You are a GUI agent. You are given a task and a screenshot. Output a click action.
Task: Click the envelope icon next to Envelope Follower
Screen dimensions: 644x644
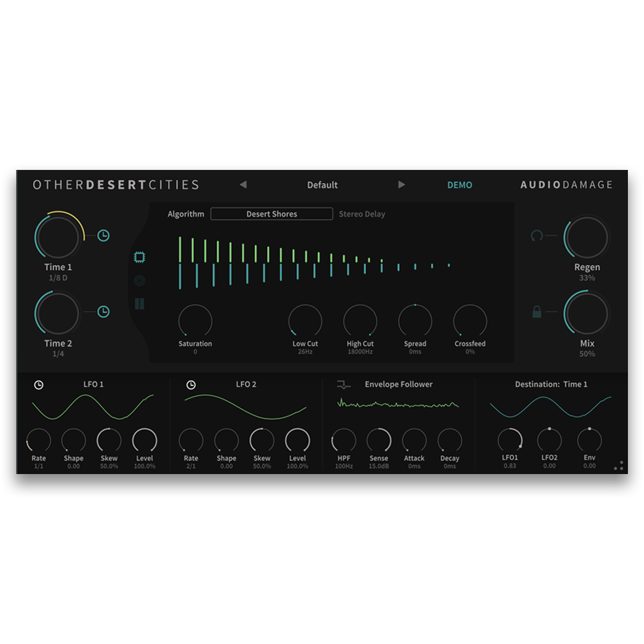342,384
